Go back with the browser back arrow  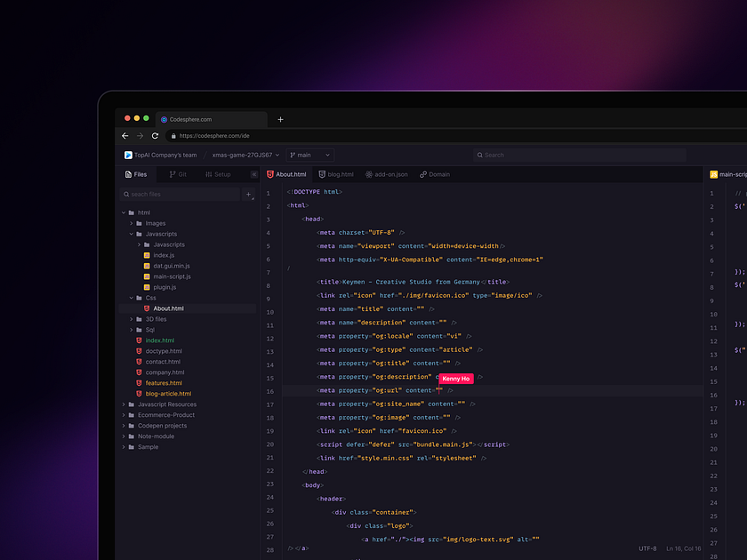click(x=125, y=136)
